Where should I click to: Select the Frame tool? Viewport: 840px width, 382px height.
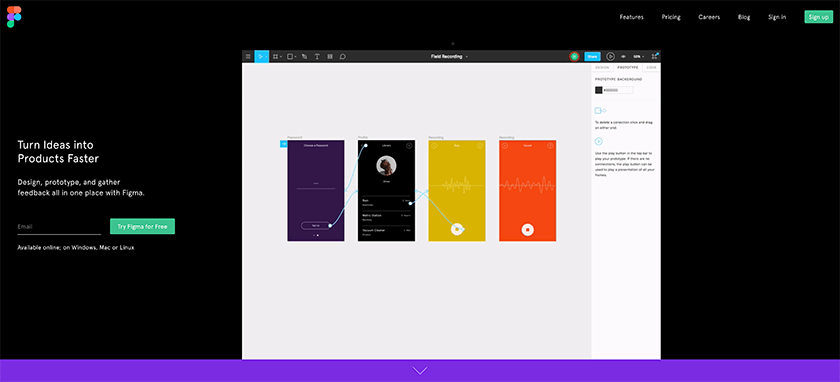tap(275, 56)
